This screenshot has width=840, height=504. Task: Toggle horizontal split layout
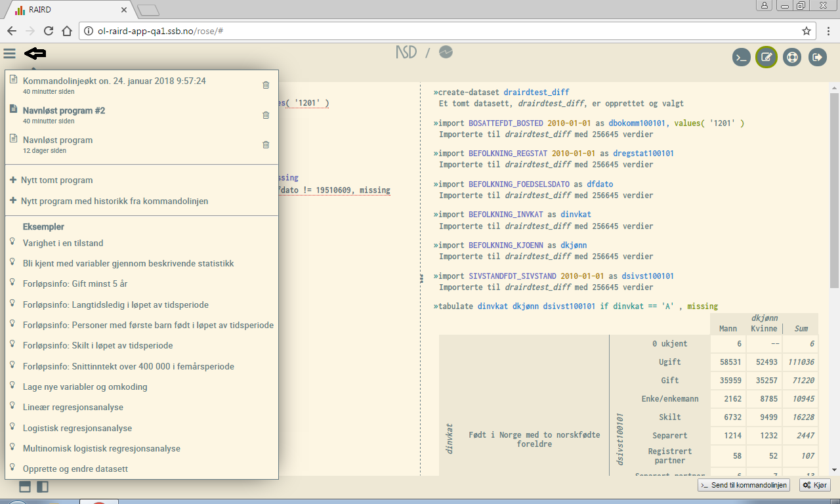(25, 487)
